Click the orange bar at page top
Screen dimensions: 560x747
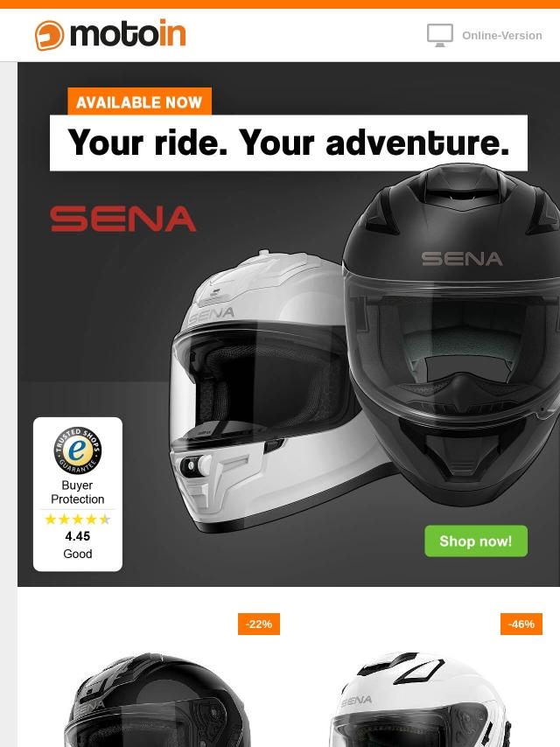coord(280,3)
